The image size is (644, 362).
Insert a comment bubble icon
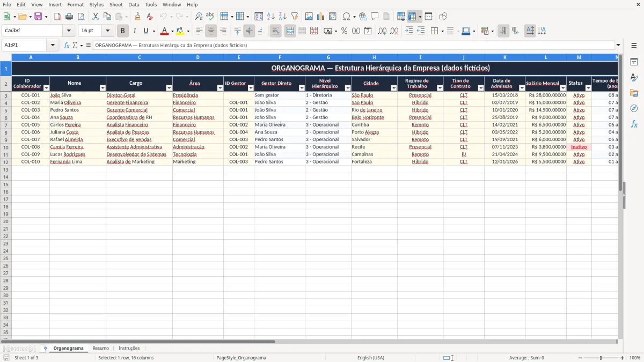click(x=375, y=17)
